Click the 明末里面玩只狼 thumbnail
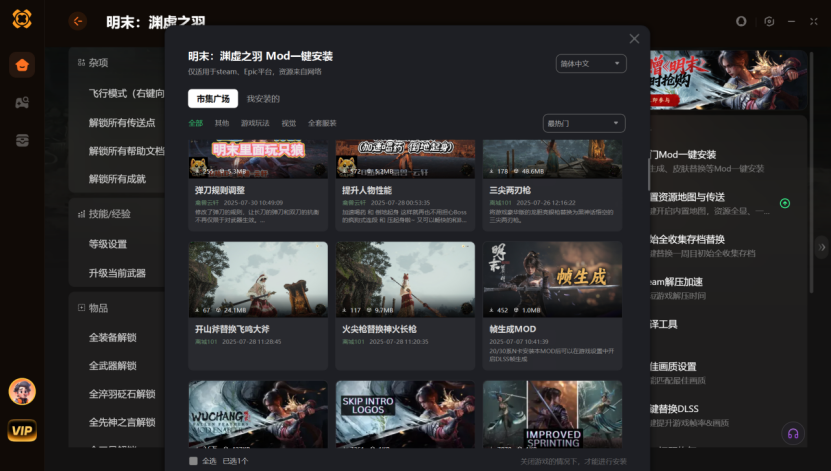Screen dimensions: 831x471 [x=258, y=159]
